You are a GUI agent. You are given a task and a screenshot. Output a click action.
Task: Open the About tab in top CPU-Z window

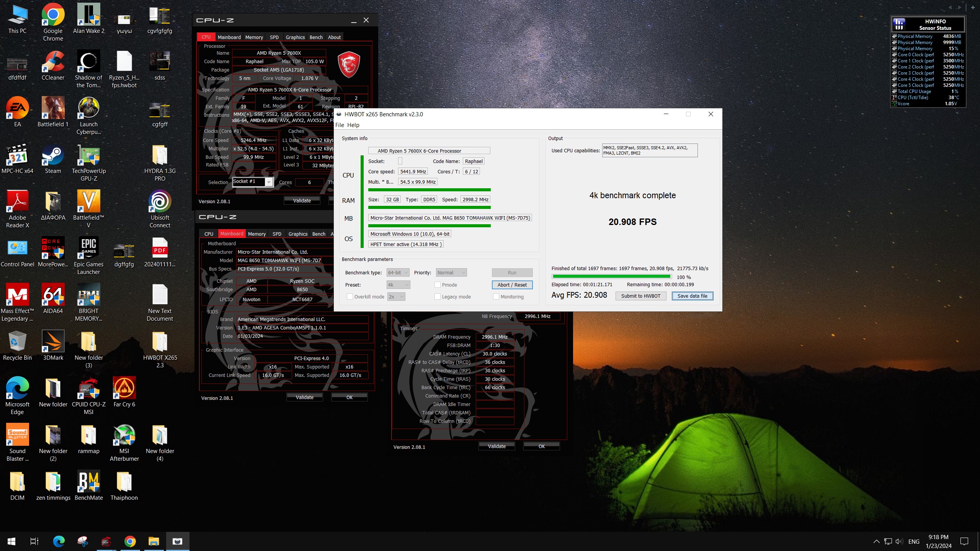[334, 37]
